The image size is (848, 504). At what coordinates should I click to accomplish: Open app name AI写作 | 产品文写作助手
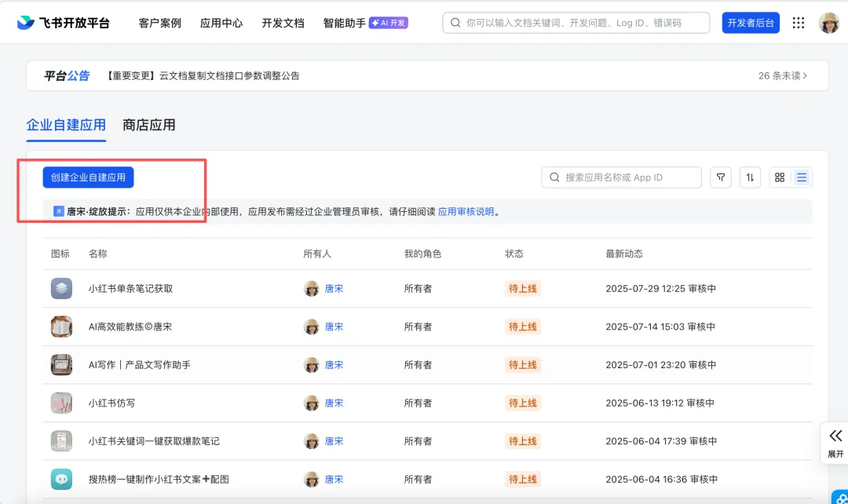tap(140, 365)
